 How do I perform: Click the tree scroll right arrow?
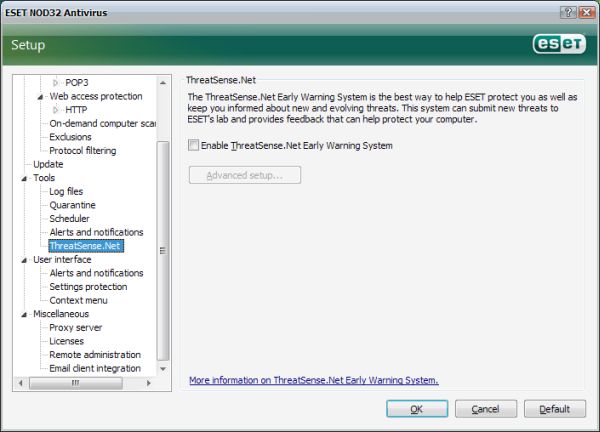149,383
